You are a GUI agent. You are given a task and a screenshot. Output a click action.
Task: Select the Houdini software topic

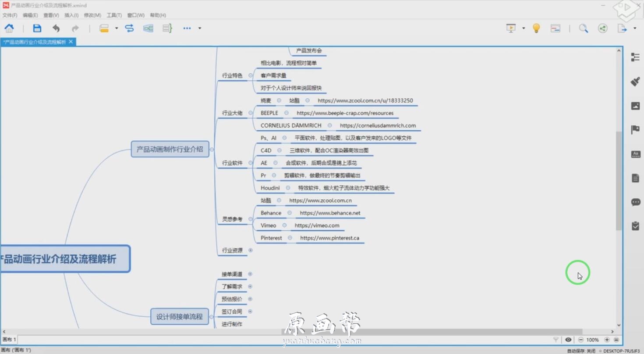[270, 188]
